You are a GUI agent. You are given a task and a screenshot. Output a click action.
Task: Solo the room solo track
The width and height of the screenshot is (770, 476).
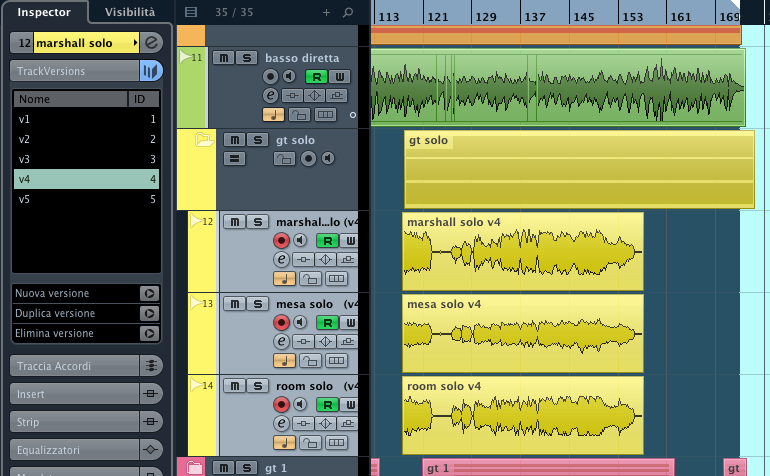(257, 386)
